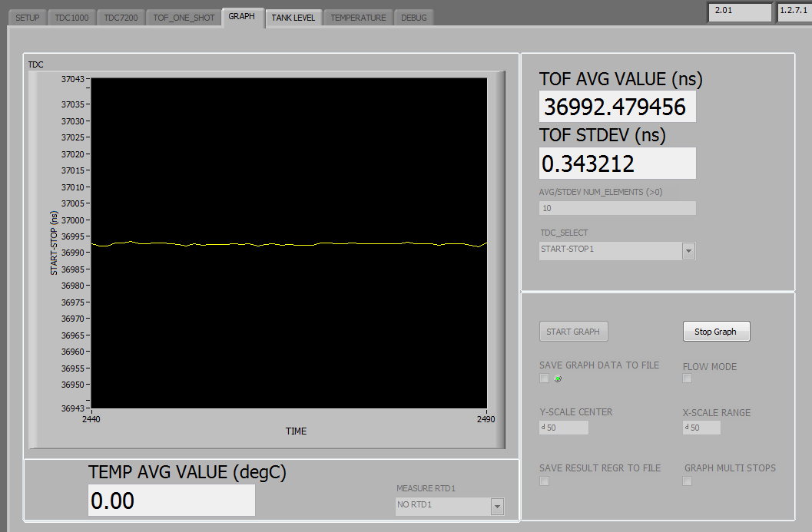Screen dimensions: 812x532
Task: Click the AVG/STDEV NUM_ELEMENTS input field
Action: click(x=618, y=208)
